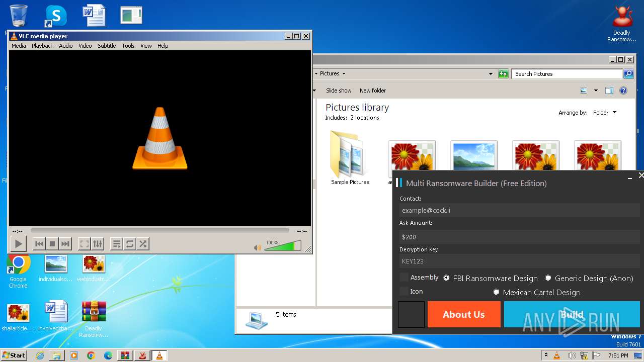
Task: Click the VLC play button
Action: (x=18, y=244)
